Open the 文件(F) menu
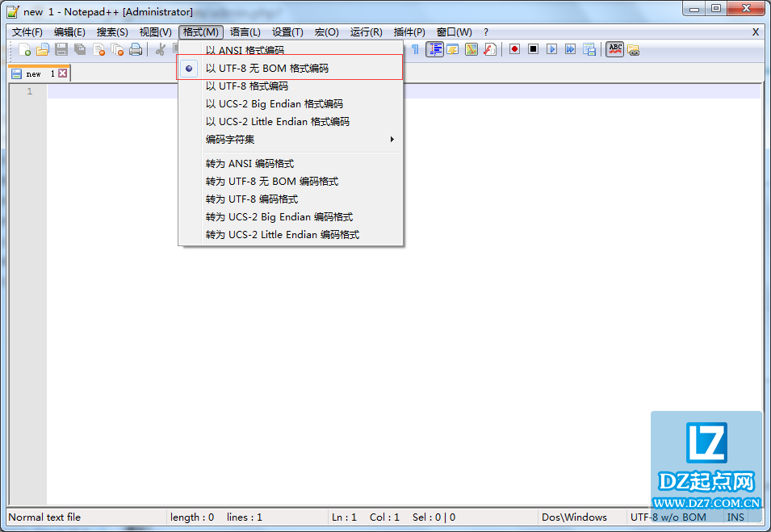Image resolution: width=771 pixels, height=532 pixels. (27, 32)
